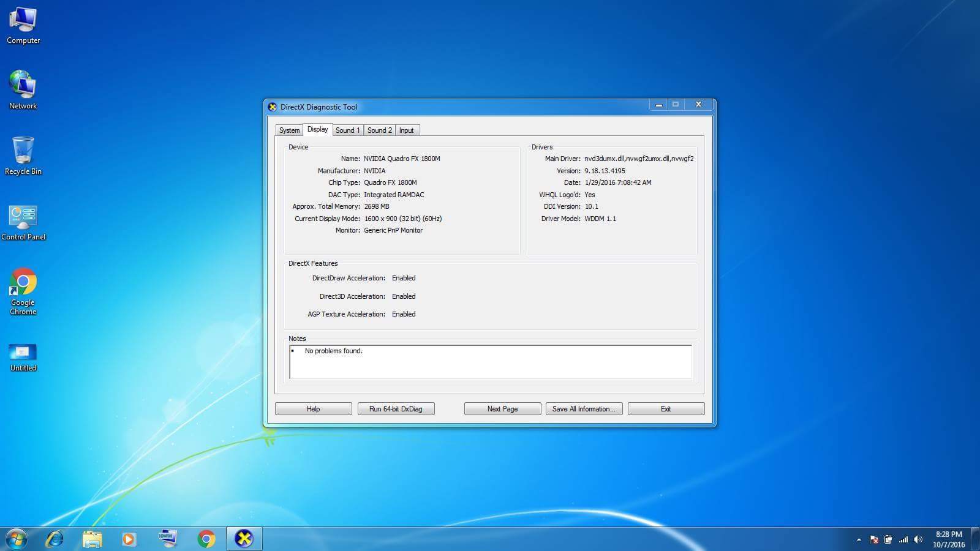Click the Windows Start button
This screenshot has height=551, width=980.
click(17, 539)
